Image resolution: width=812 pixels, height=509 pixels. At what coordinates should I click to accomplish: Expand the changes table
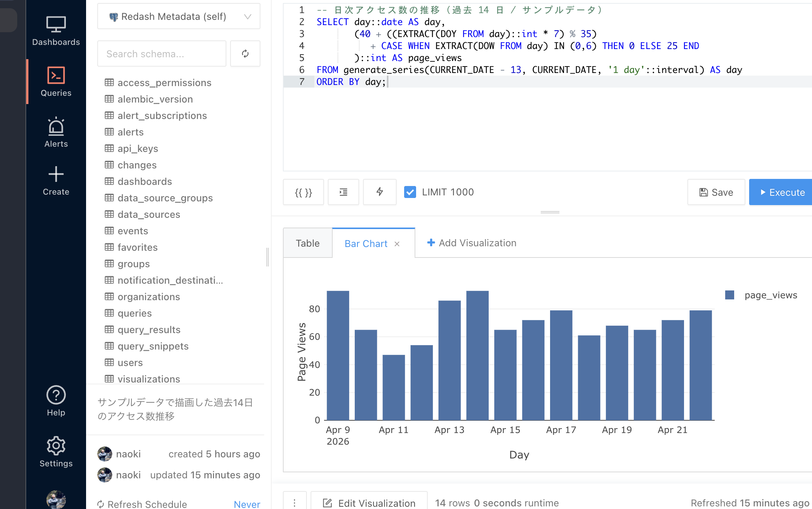click(x=137, y=165)
